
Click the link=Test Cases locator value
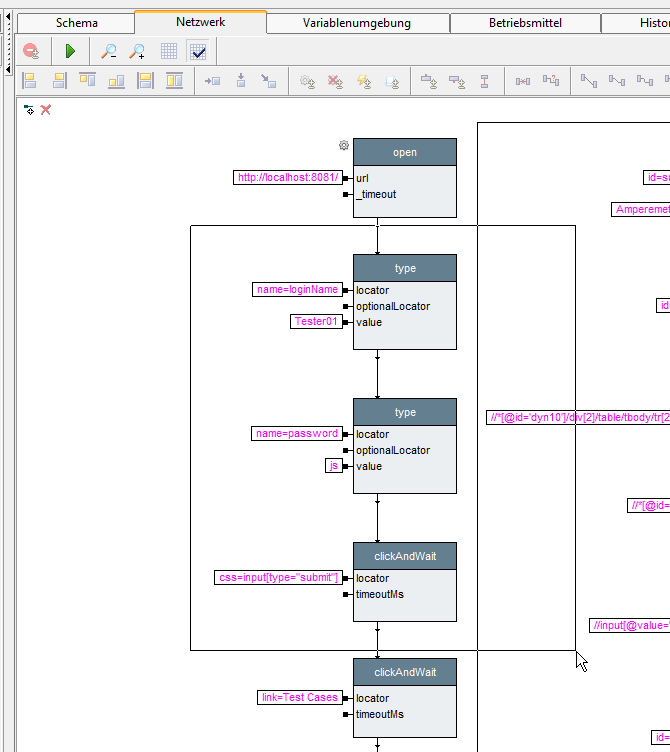(299, 698)
